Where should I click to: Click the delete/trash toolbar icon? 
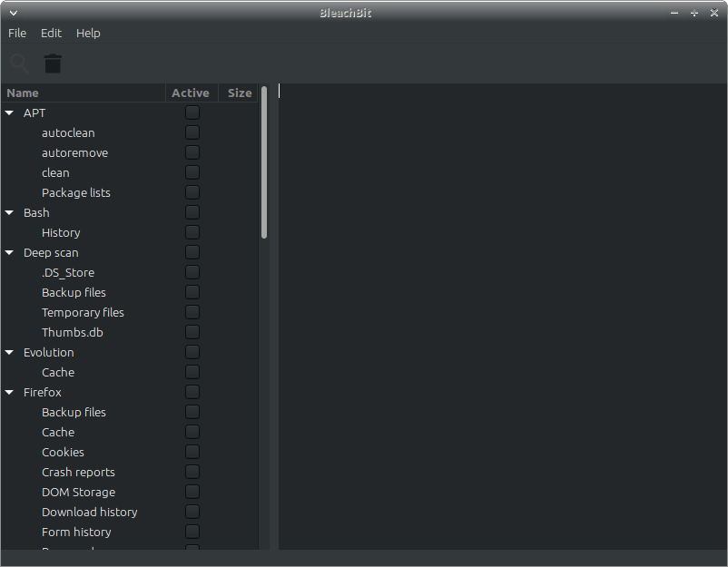(53, 64)
